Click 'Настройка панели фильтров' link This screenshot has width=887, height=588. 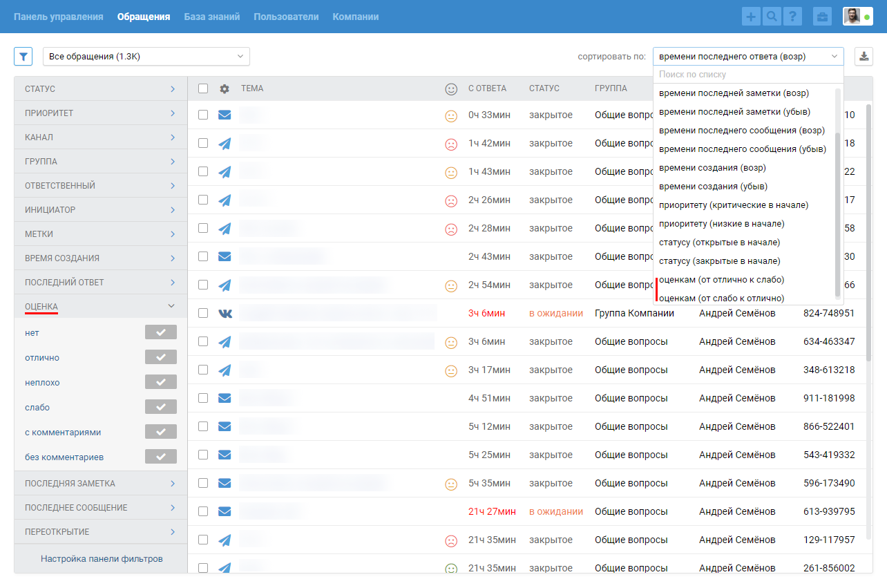point(102,558)
